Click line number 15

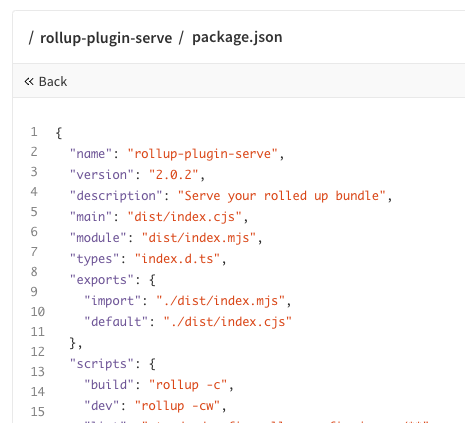(38, 412)
